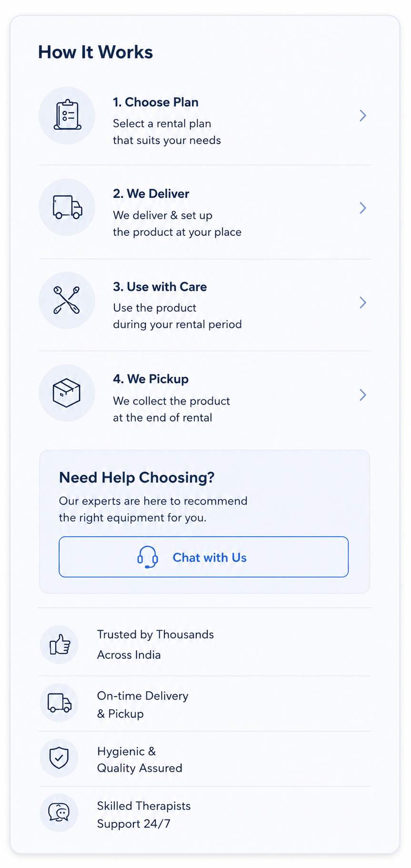
Task: Expand the Choose Plan step chevron
Action: (363, 115)
